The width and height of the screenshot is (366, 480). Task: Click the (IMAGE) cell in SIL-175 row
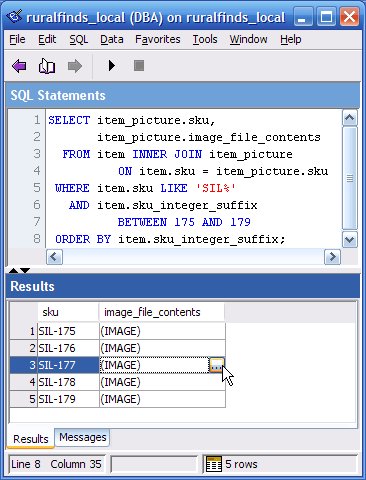162,331
